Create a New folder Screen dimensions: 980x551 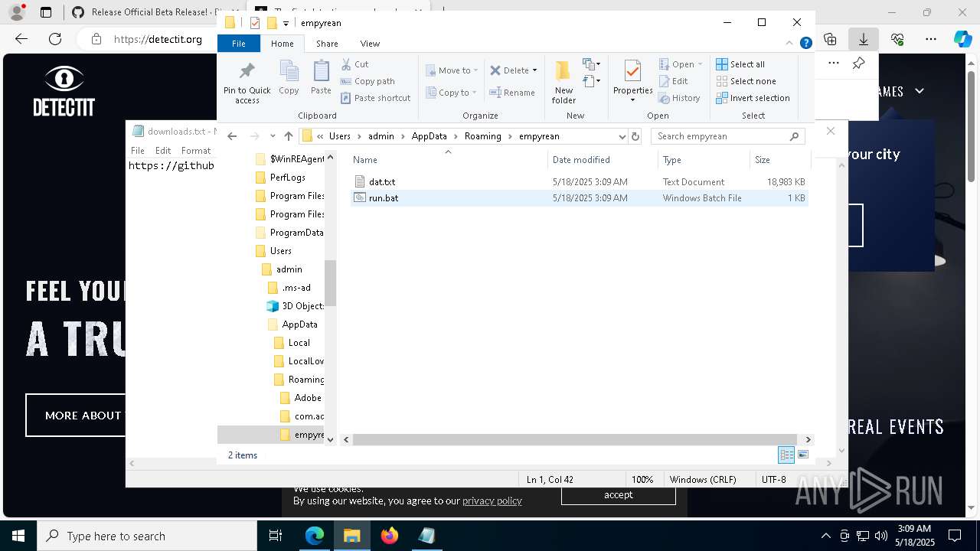563,82
